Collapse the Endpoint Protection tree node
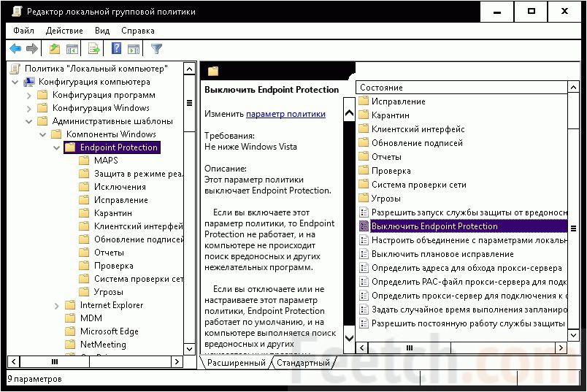The height and width of the screenshot is (392, 587). coord(56,147)
